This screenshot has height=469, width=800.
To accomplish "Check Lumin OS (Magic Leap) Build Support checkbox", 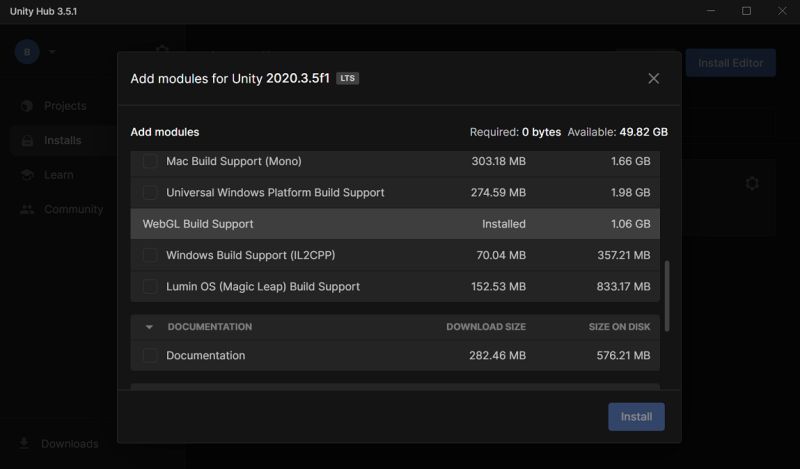I will 149,286.
